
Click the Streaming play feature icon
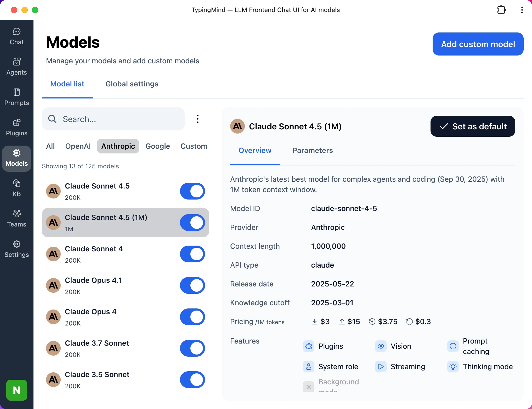[381, 367]
